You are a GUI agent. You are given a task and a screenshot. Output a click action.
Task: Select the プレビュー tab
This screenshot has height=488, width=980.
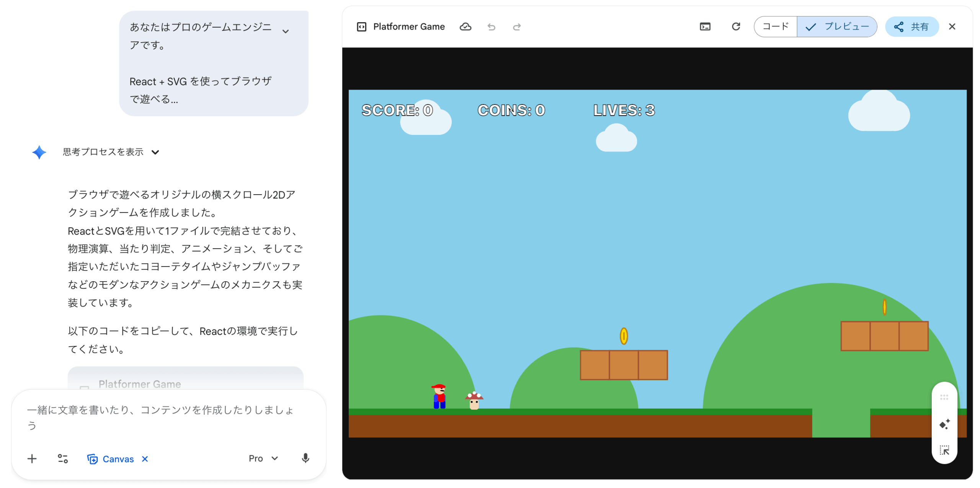pos(837,27)
